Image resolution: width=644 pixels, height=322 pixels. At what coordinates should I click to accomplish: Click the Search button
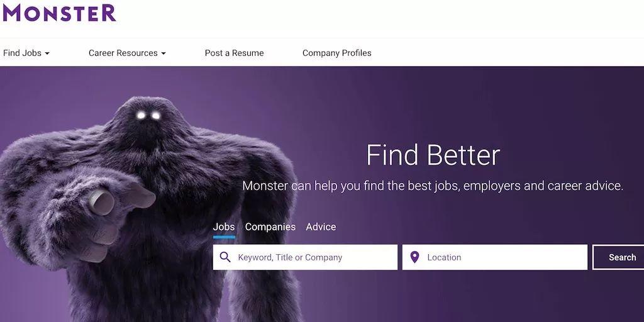(x=619, y=257)
